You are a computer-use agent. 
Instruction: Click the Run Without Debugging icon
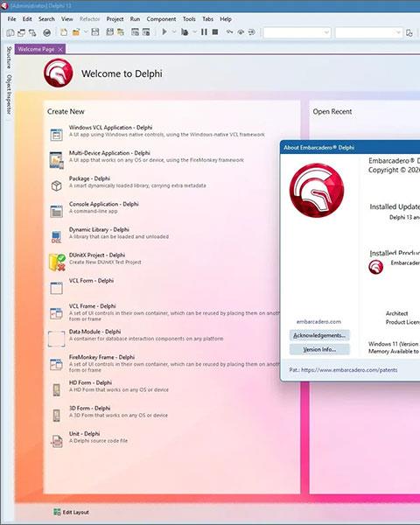pyautogui.click(x=185, y=32)
